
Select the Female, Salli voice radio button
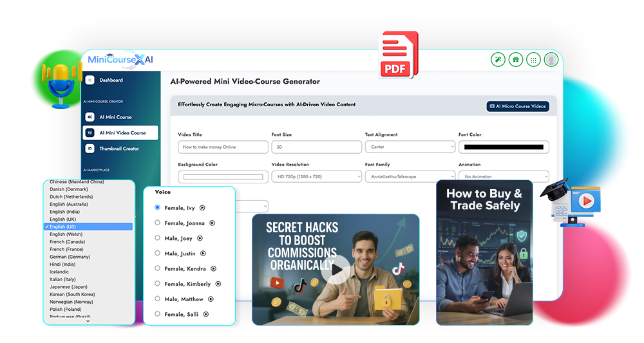point(157,314)
